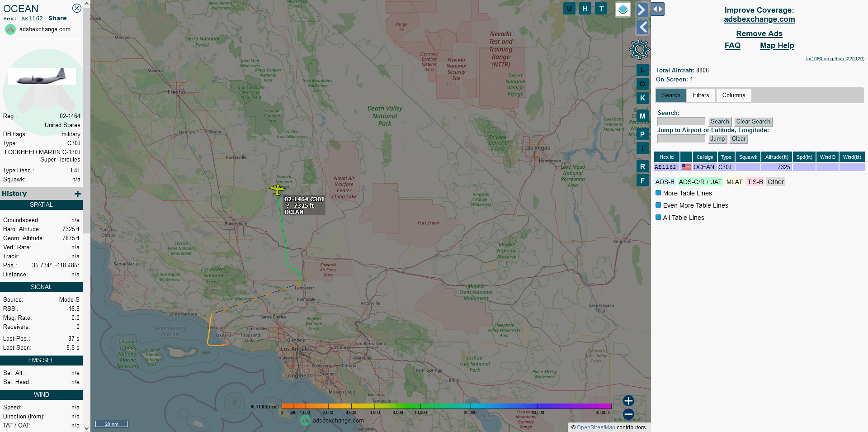Select the yellow aircraft icon on map
The image size is (868, 432).
point(277,189)
